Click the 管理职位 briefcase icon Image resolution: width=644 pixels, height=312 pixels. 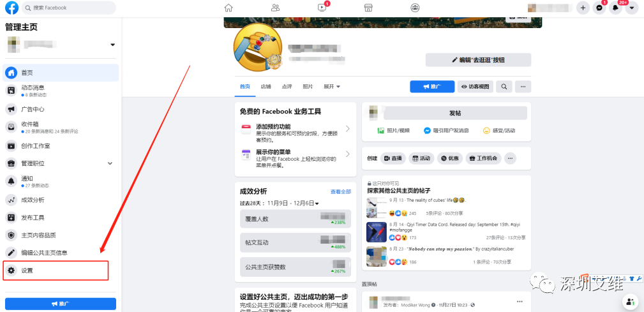click(11, 163)
